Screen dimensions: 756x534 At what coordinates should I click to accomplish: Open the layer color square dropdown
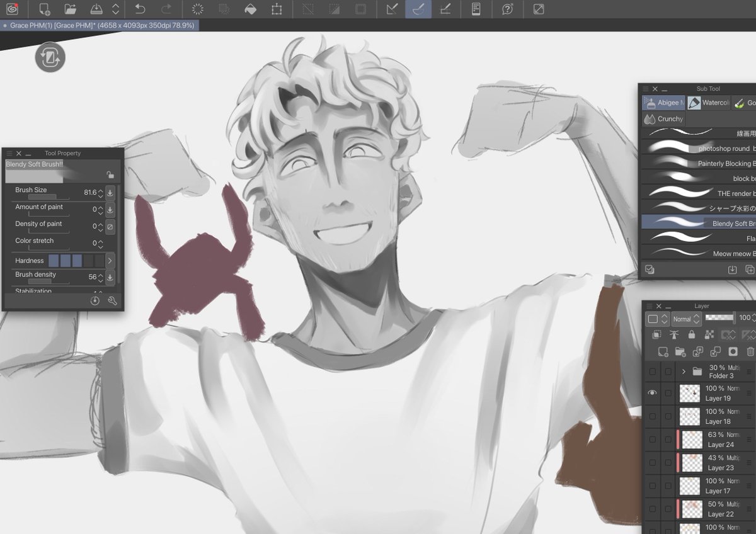point(657,319)
